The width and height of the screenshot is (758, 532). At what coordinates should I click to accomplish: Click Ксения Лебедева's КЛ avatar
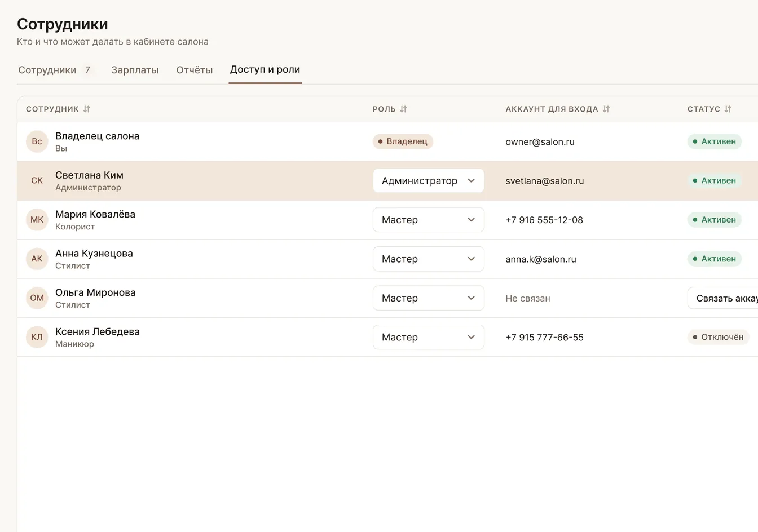[x=37, y=337]
